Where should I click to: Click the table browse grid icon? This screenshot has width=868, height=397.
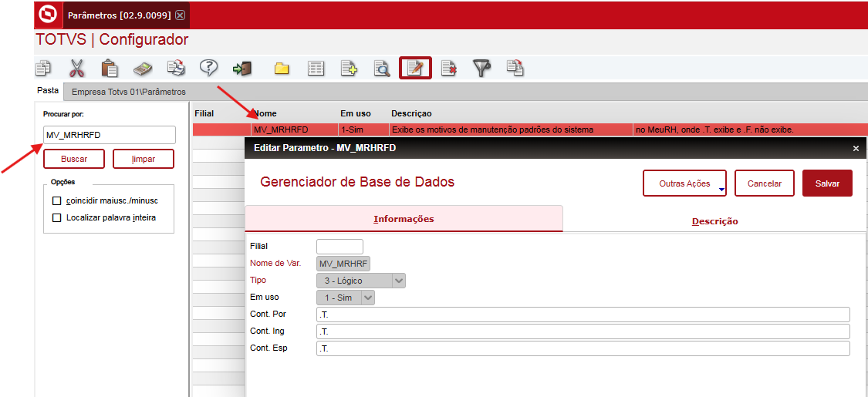[316, 69]
